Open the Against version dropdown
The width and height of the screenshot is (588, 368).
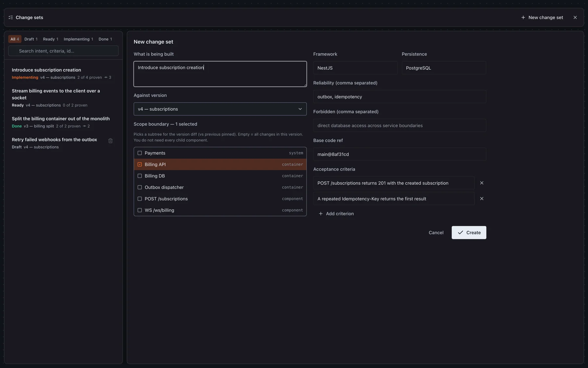220,109
